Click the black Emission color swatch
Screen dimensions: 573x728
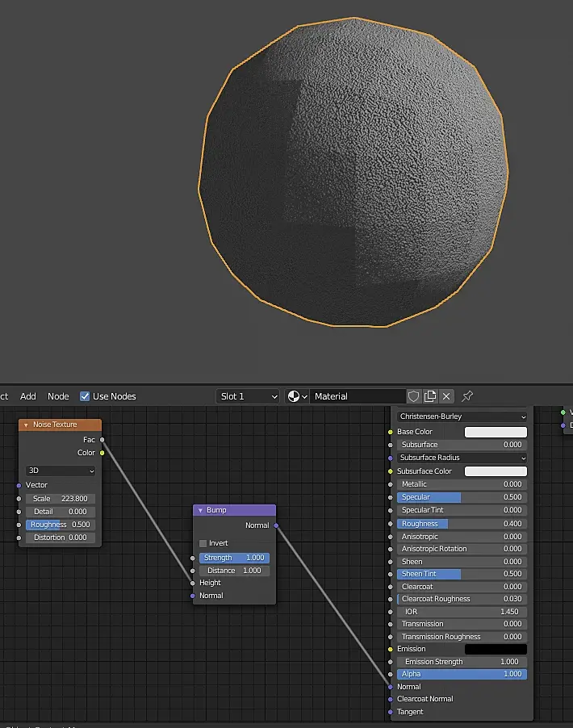point(496,649)
